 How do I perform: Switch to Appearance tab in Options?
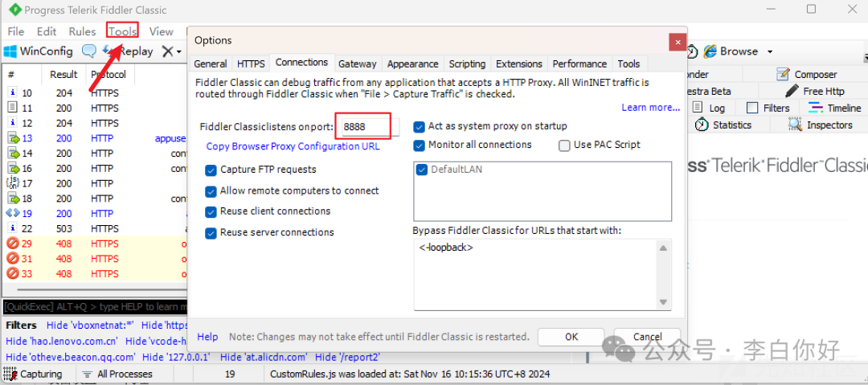tap(413, 63)
